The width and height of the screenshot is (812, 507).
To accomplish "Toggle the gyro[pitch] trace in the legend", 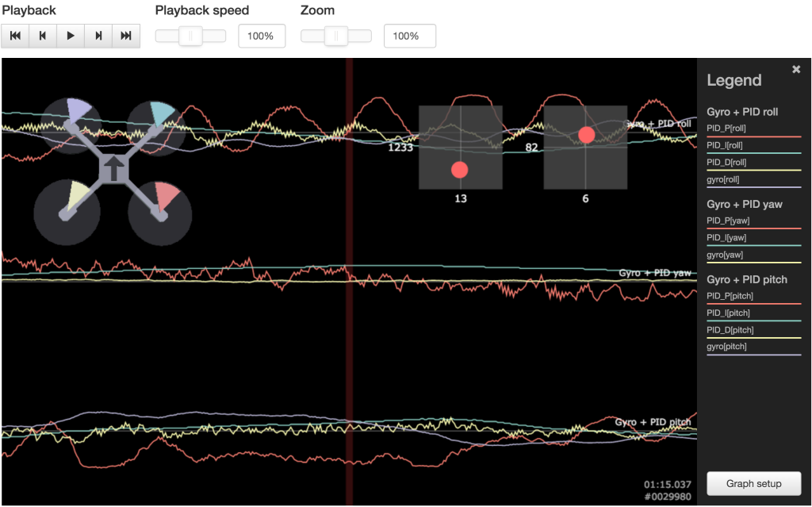I will pos(726,346).
